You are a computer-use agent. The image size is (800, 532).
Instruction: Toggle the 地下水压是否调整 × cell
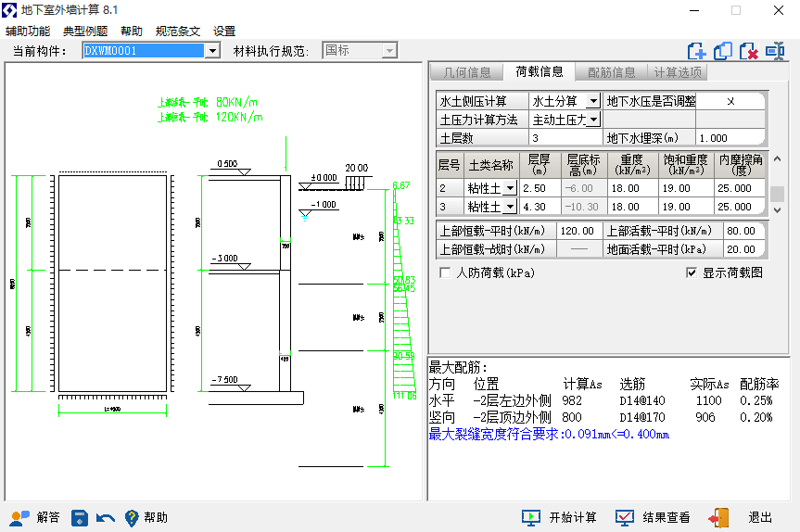730,102
